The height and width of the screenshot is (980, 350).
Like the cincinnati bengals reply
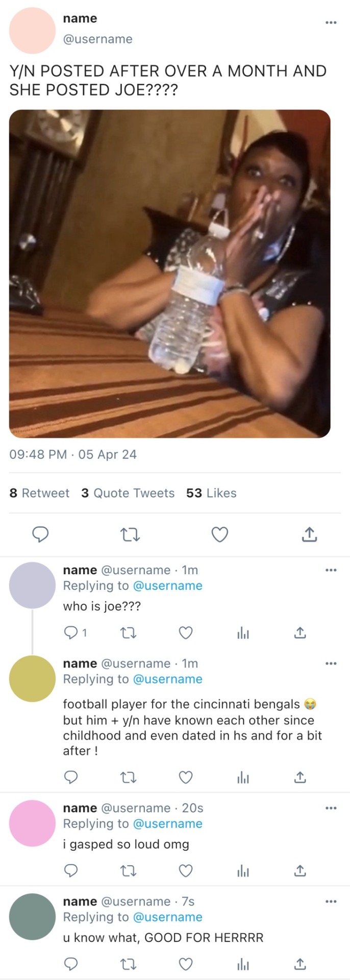point(186,777)
